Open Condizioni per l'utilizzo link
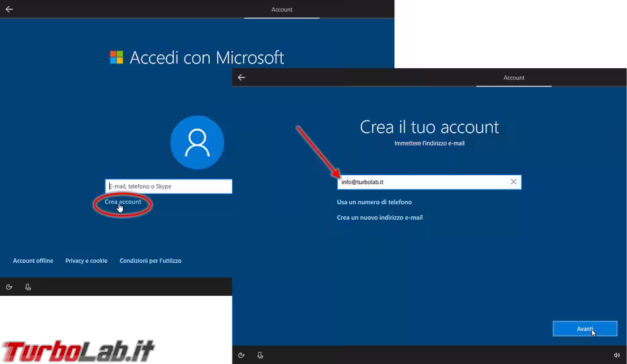The width and height of the screenshot is (627, 364). (x=150, y=260)
